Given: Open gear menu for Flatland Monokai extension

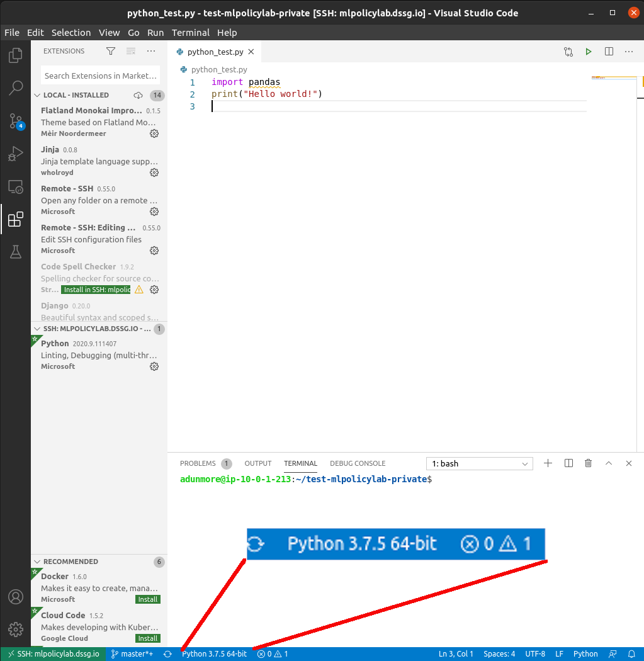Looking at the screenshot, I should pos(154,133).
